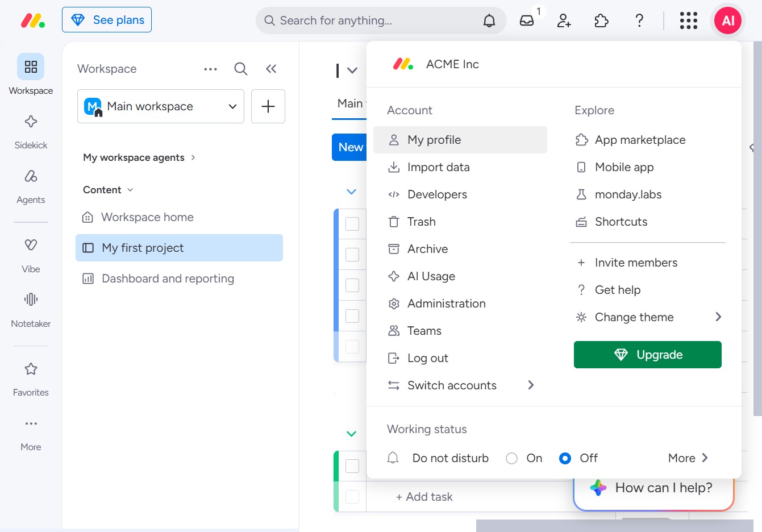Click the help question mark in top bar
Screen dimensions: 762x532
point(639,20)
